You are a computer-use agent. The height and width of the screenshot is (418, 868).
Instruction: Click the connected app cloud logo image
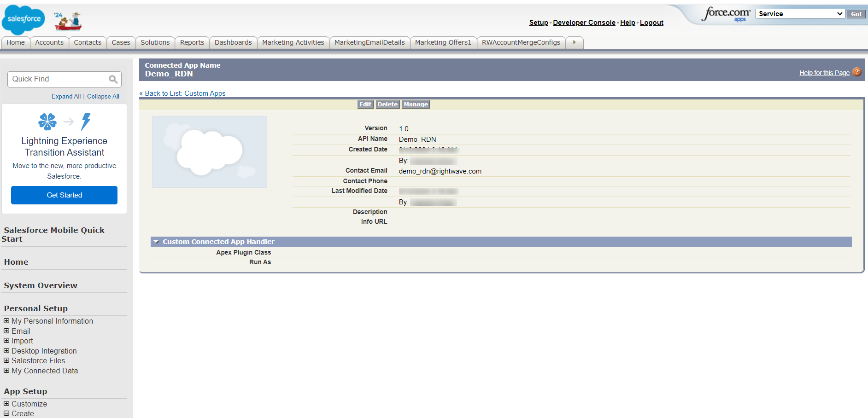pyautogui.click(x=210, y=152)
